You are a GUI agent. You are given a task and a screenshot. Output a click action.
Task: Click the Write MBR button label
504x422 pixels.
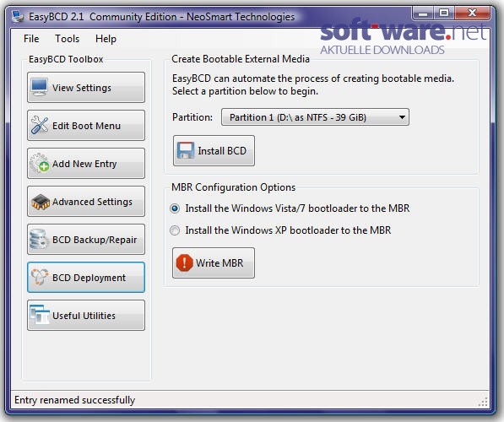219,263
